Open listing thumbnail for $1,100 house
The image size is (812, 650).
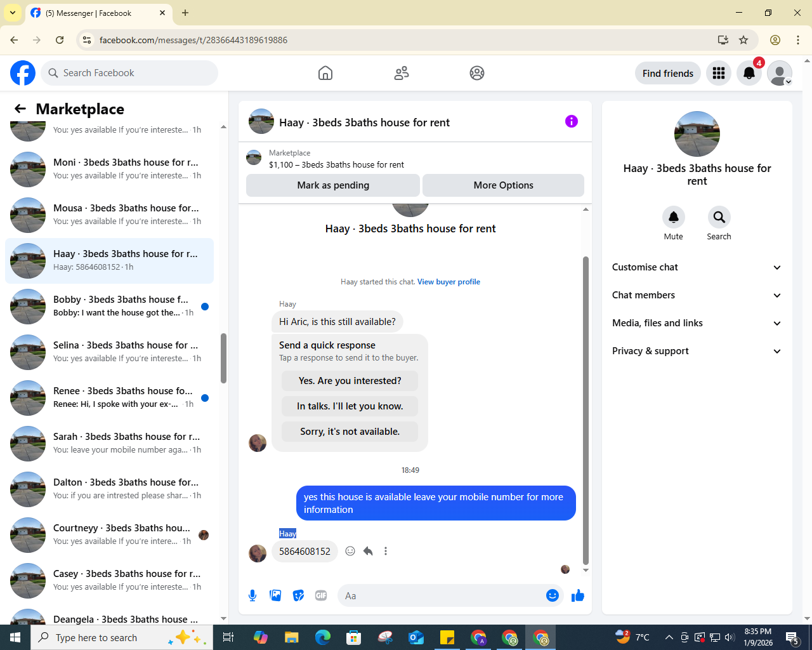tap(254, 157)
